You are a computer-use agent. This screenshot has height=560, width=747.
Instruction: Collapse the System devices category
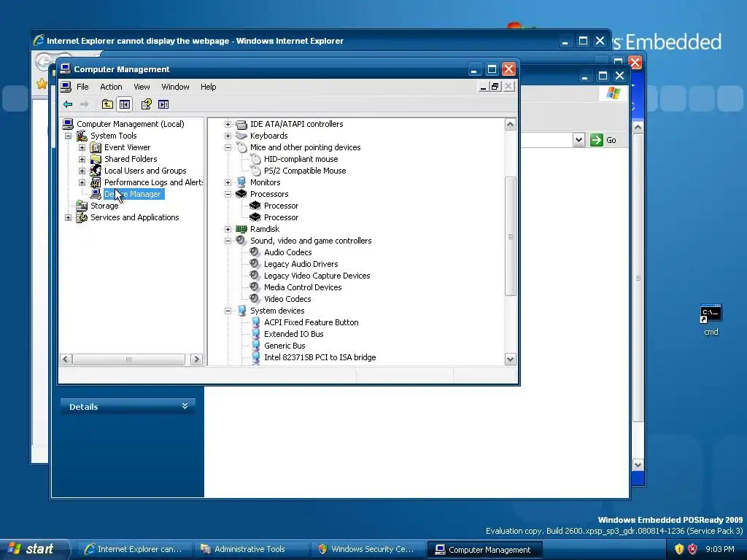[x=228, y=311]
